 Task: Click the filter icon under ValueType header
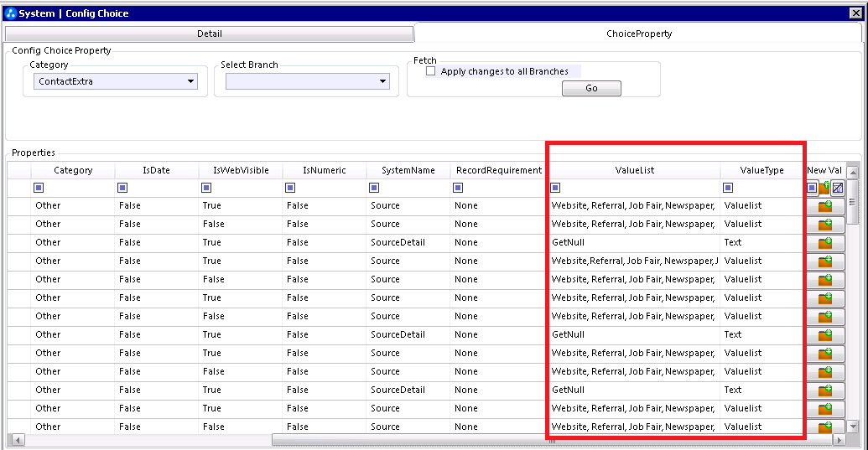tap(728, 188)
